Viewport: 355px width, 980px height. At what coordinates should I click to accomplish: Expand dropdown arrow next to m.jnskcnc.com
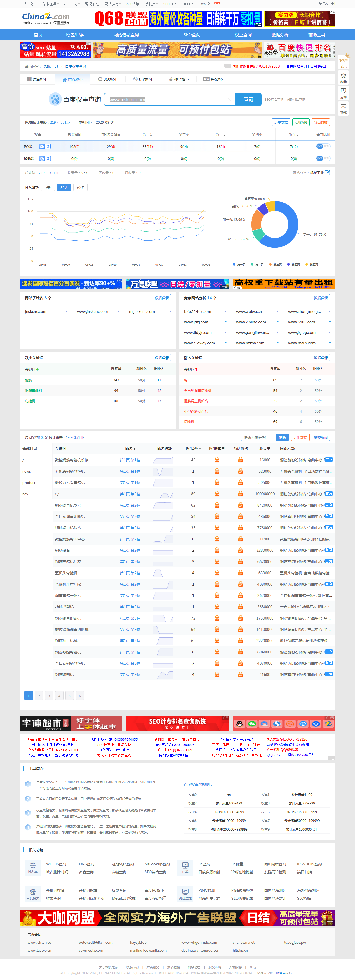[171, 312]
